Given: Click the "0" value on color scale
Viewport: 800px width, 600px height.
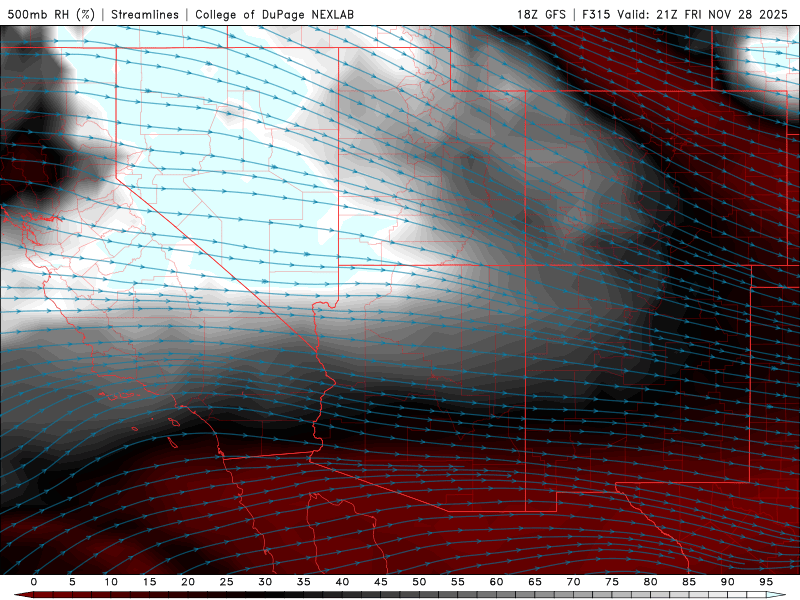Looking at the screenshot, I should pos(34,582).
